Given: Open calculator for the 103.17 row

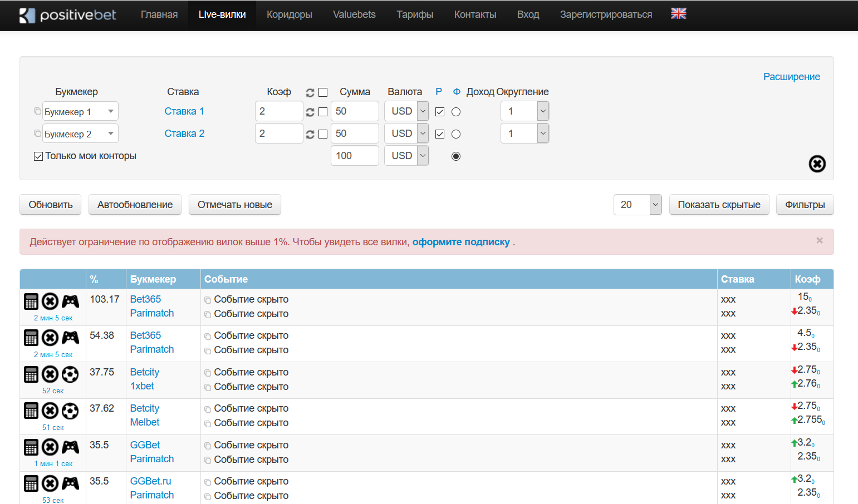Looking at the screenshot, I should (31, 302).
